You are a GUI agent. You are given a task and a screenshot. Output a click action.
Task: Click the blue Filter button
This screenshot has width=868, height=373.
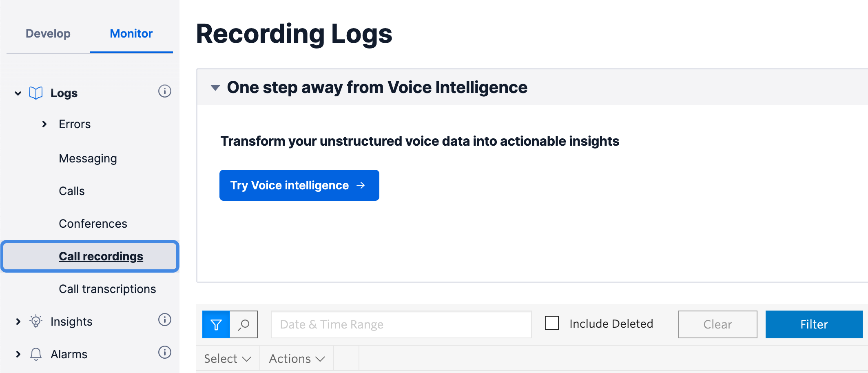point(814,324)
